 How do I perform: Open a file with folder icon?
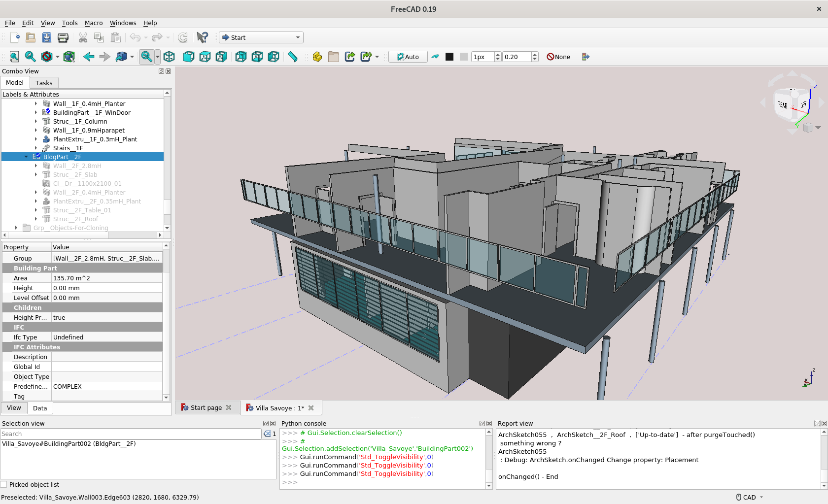31,37
